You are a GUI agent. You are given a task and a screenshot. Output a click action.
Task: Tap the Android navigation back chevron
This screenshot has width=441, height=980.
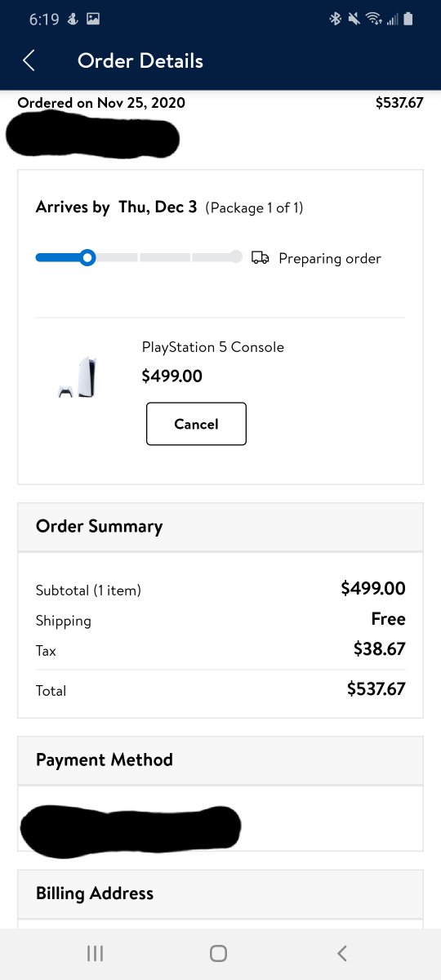[x=342, y=953]
